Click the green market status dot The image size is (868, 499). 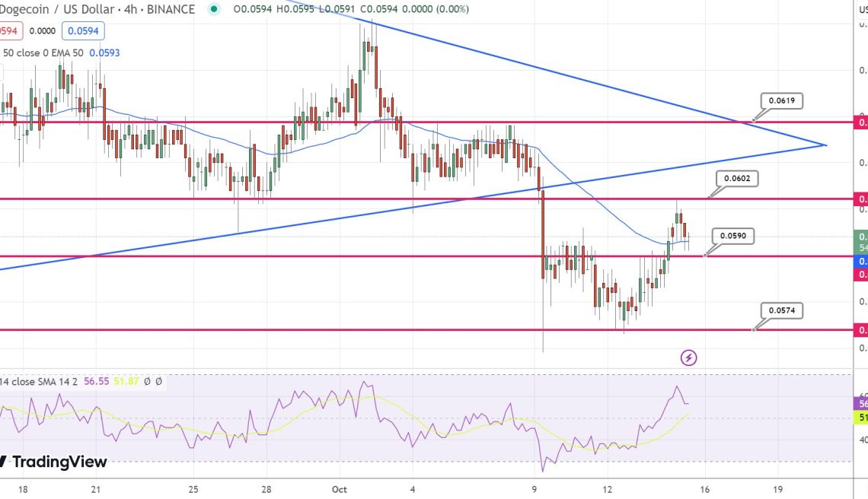coord(215,9)
